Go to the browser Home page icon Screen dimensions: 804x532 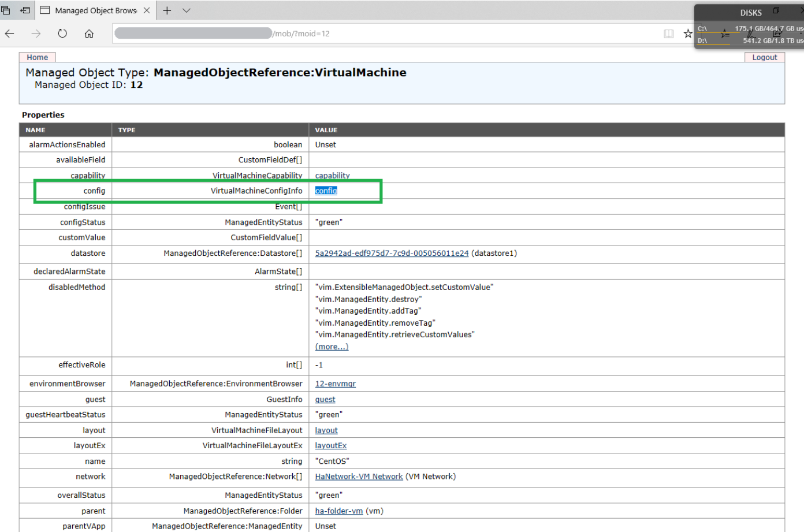89,34
